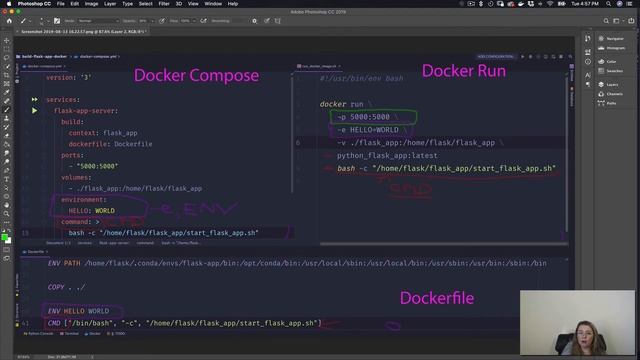Toggle the Brush Settings panel button

click(57, 21)
